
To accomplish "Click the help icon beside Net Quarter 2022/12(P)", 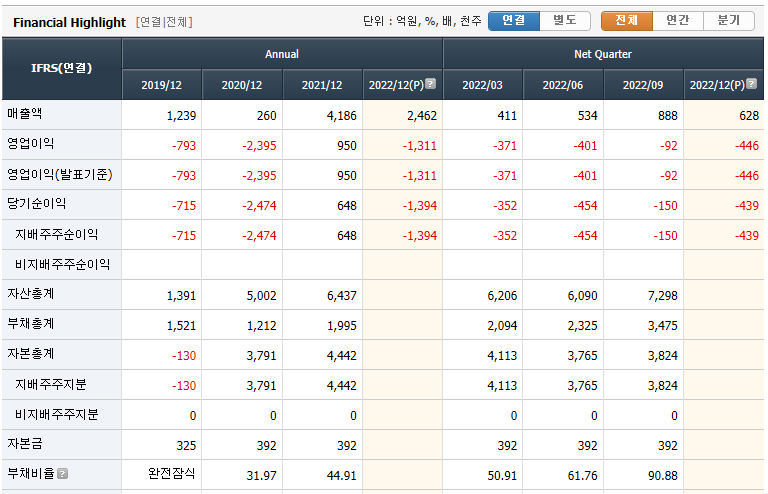I will (x=751, y=84).
